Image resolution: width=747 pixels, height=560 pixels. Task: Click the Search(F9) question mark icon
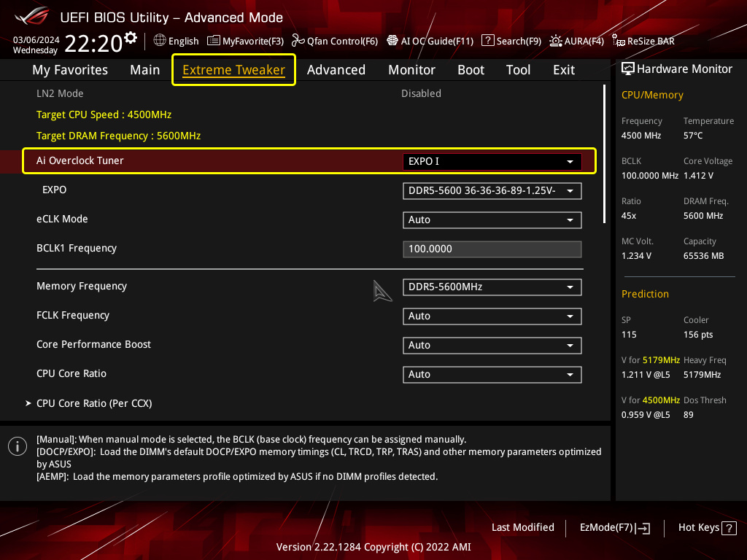tap(487, 41)
